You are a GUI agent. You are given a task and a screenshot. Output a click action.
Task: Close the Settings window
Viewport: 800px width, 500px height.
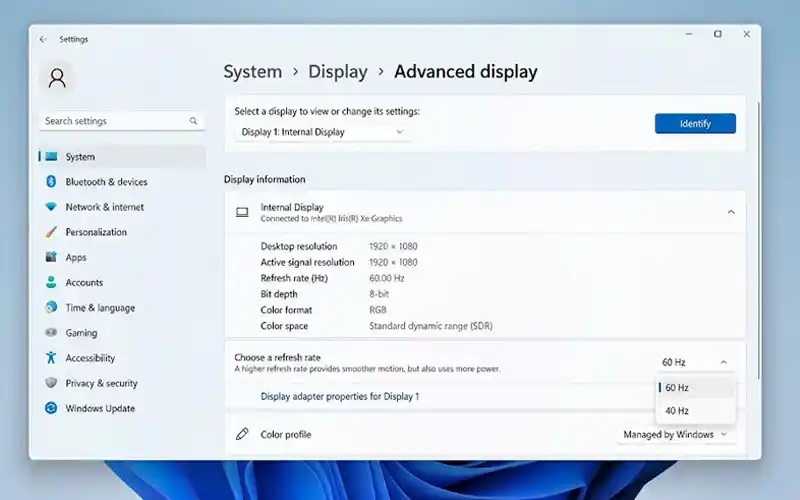[746, 34]
